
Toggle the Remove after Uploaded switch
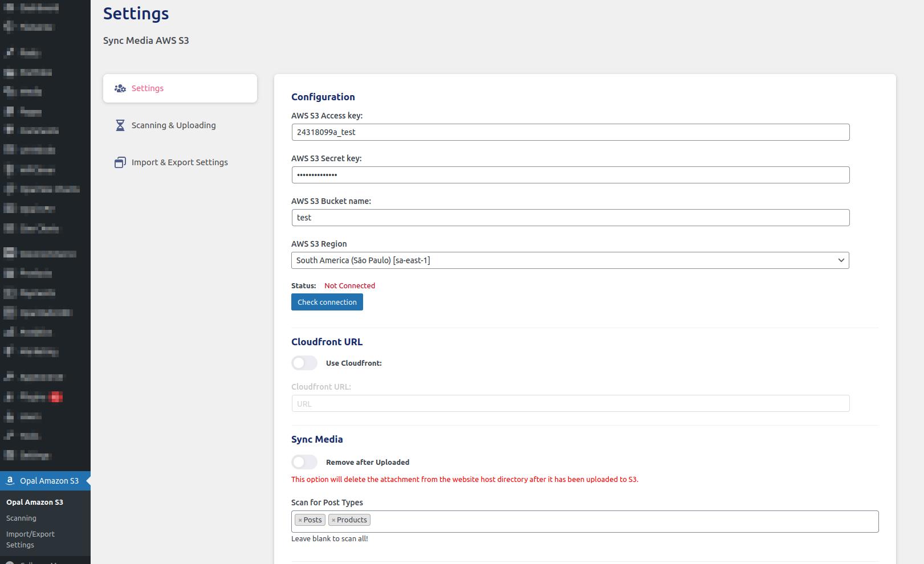(304, 462)
